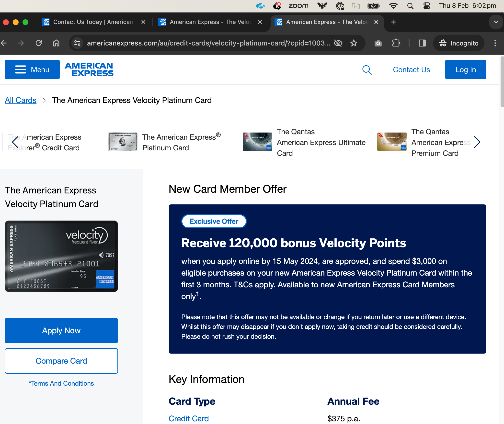Screen dimensions: 504x424
Task: Toggle third-party cookie blocking eye icon
Action: coord(338,43)
